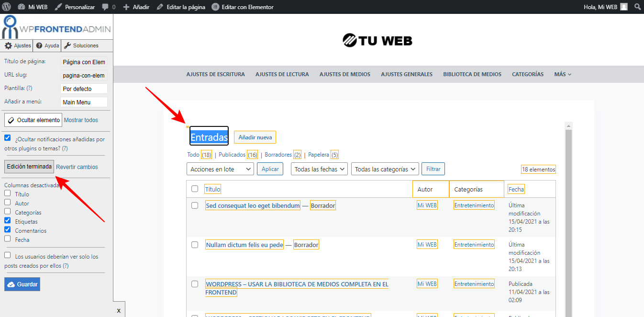
Task: Enable the Autor column checkbox
Action: tap(7, 203)
